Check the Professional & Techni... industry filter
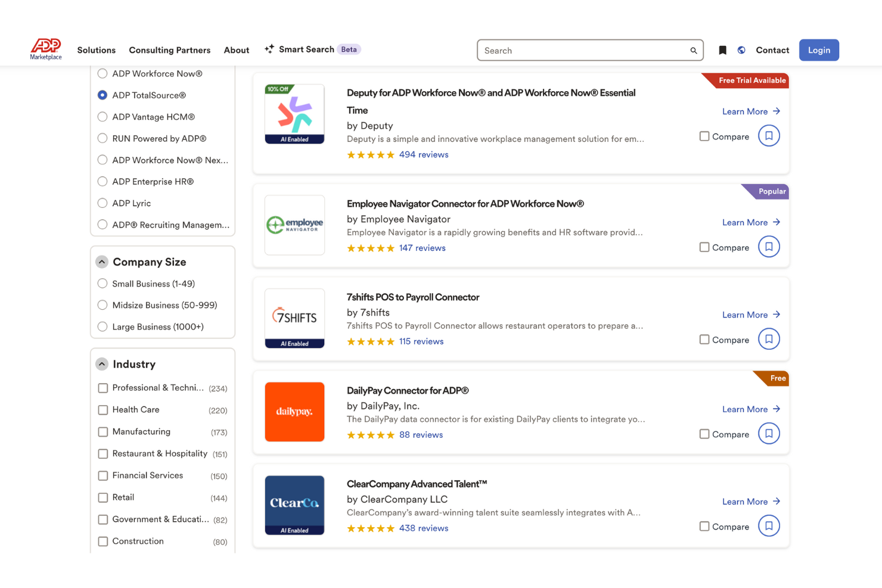 tap(103, 388)
